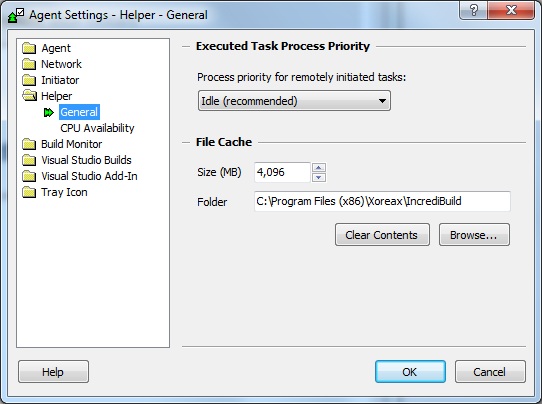Click the Network folder icon

[x=29, y=64]
